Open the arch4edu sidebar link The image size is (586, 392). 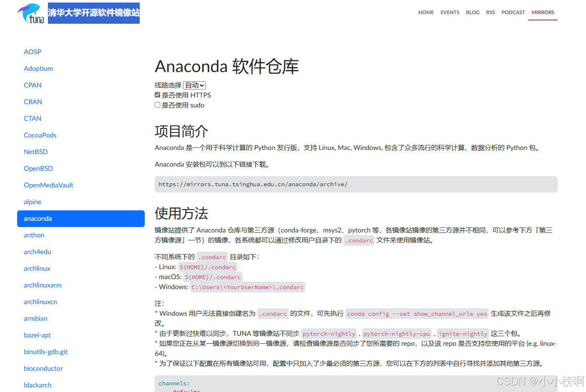[x=38, y=252]
